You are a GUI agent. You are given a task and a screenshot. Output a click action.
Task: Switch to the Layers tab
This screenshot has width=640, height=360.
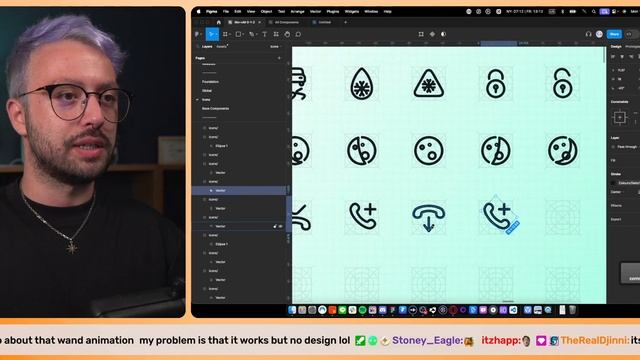207,47
